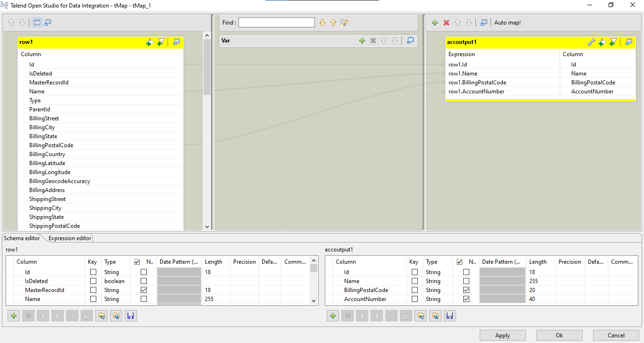Image resolution: width=644 pixels, height=343 pixels.
Task: Click input panel scrollbar up arrow
Action: click(x=207, y=35)
